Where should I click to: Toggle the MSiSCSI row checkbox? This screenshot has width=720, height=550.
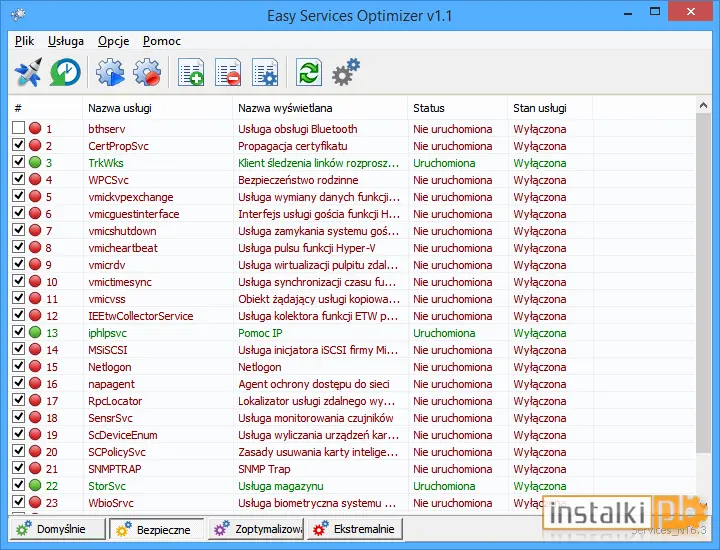pyautogui.click(x=18, y=348)
